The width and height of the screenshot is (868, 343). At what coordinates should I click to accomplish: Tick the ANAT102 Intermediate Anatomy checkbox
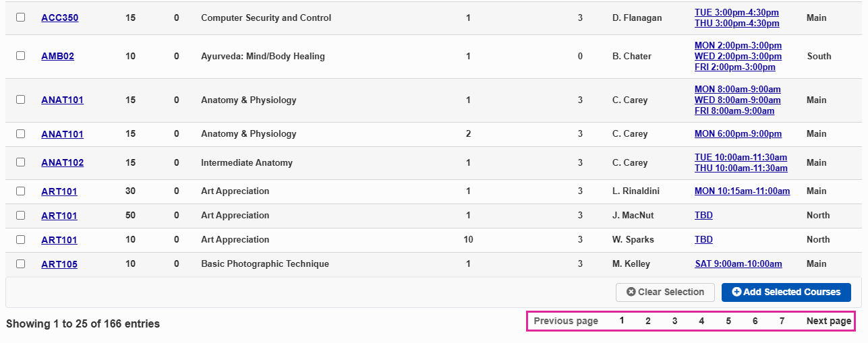pyautogui.click(x=20, y=162)
